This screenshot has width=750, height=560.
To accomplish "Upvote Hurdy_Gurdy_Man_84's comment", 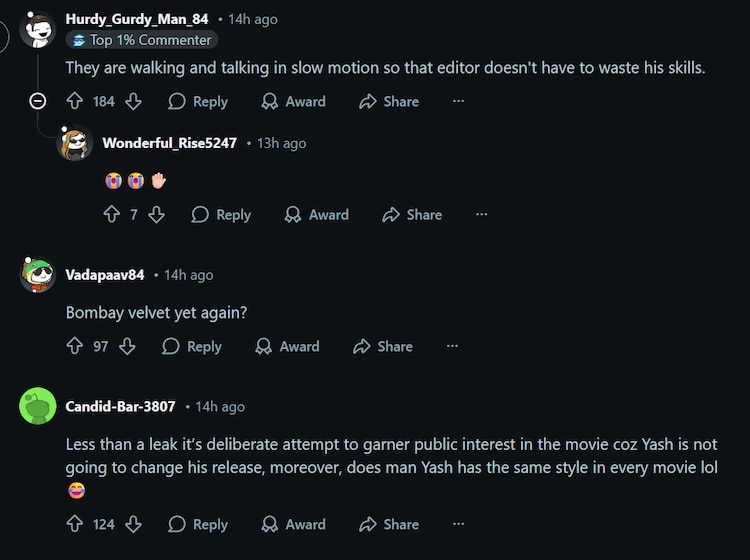I will point(74,101).
